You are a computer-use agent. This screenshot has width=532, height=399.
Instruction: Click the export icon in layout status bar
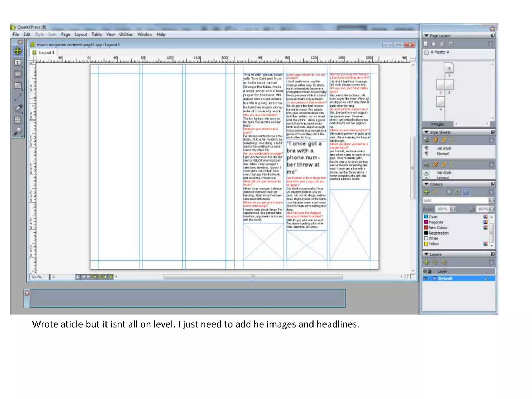111,277
